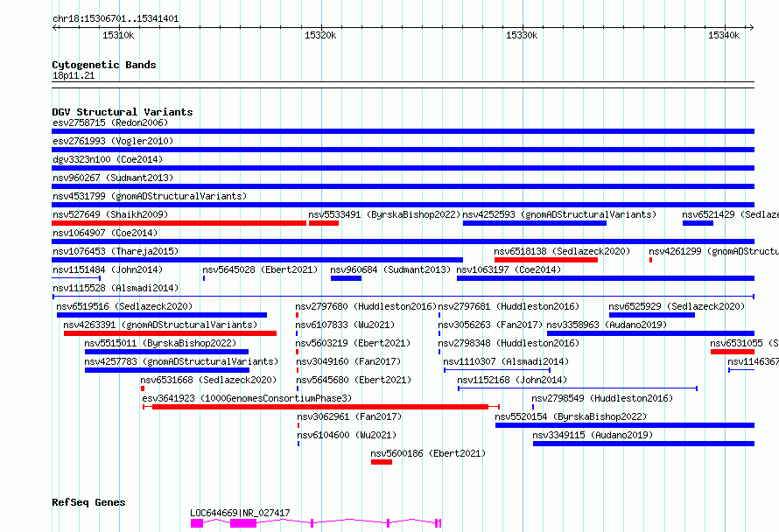Open nsv1152168 (John2014) variant

(x=512, y=380)
